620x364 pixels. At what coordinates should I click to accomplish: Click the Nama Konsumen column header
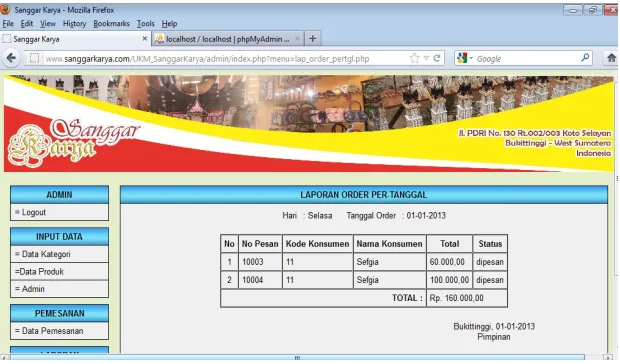point(389,244)
